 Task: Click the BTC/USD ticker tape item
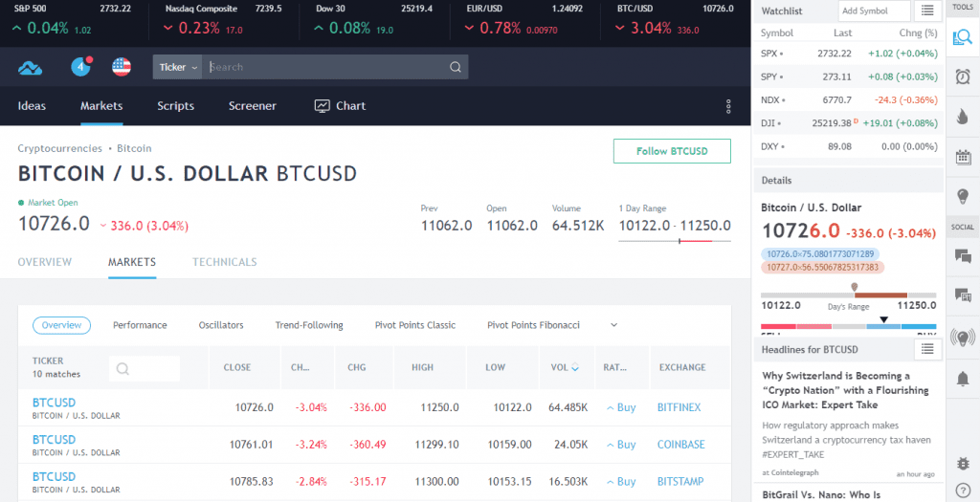click(x=674, y=20)
